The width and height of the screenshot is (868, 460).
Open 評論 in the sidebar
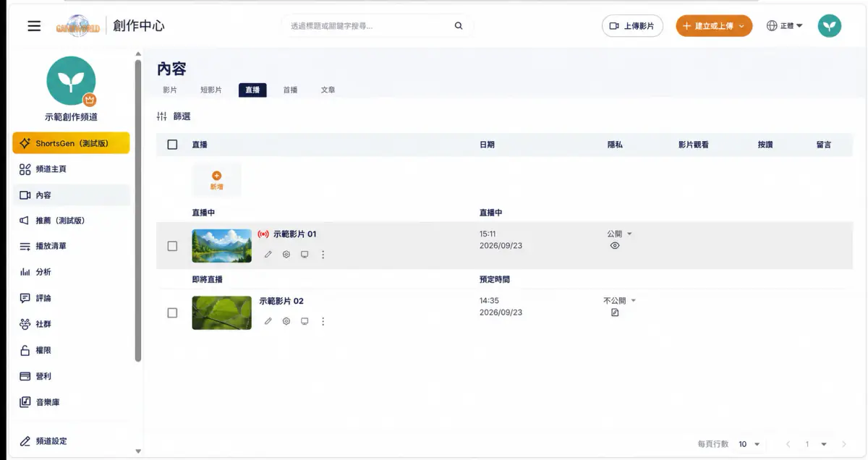71,298
